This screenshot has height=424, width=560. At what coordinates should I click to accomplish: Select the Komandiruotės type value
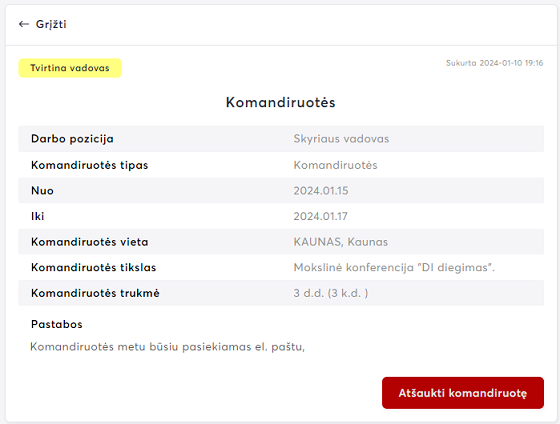pyautogui.click(x=335, y=165)
